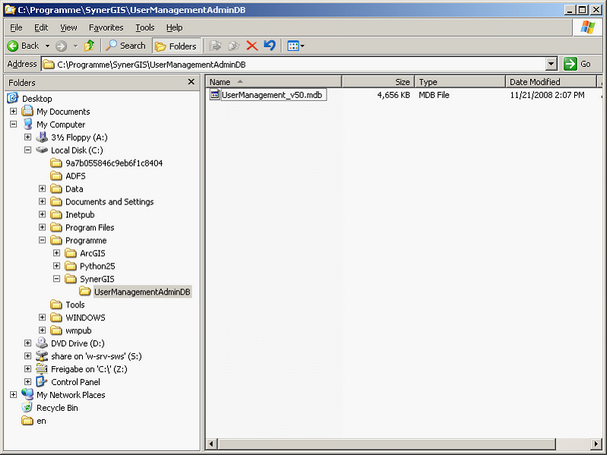Sort by the Type column header
607x455 pixels.
click(460, 82)
